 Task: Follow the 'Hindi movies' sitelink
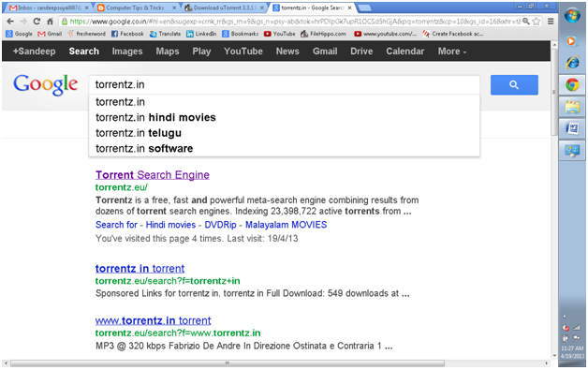[x=170, y=225]
